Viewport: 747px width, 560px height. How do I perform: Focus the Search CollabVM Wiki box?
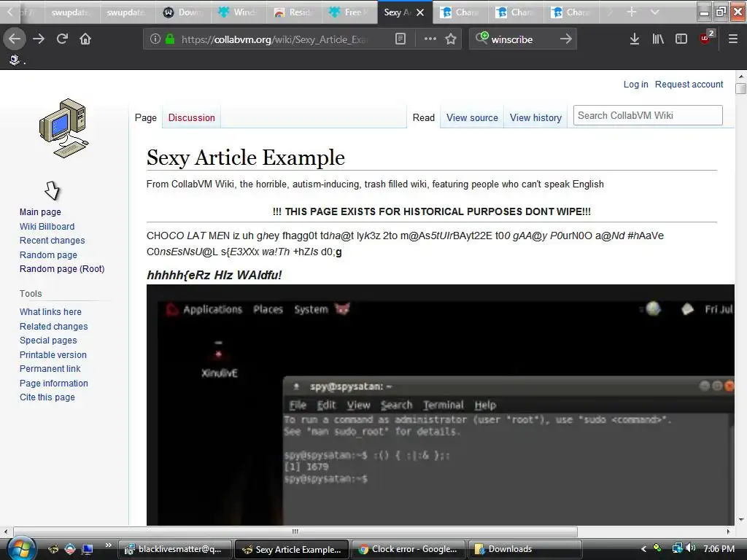click(x=648, y=115)
